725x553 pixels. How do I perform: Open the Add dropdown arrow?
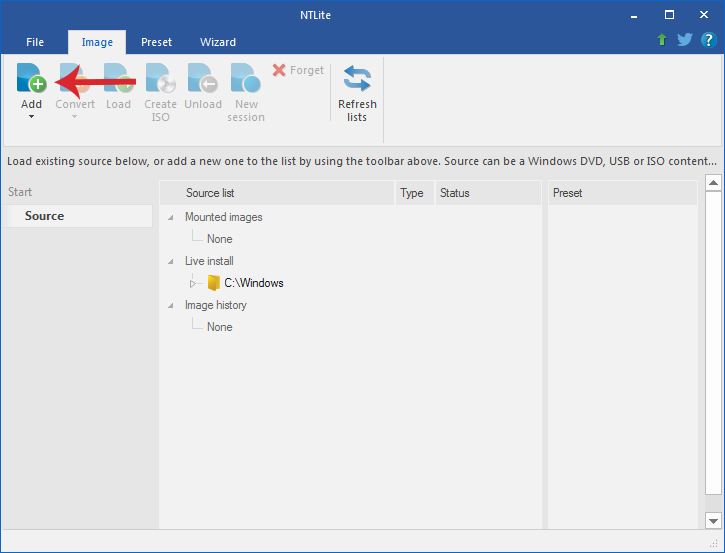(31, 117)
